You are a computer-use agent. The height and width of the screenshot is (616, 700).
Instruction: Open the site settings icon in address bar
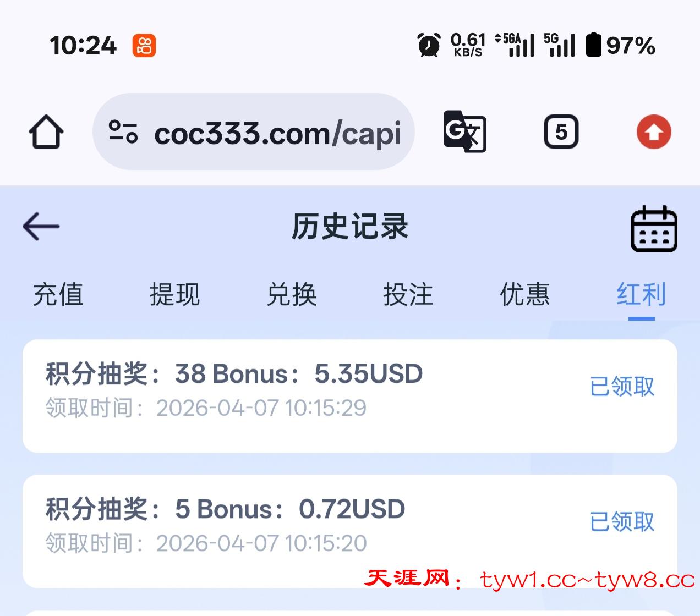pyautogui.click(x=123, y=132)
